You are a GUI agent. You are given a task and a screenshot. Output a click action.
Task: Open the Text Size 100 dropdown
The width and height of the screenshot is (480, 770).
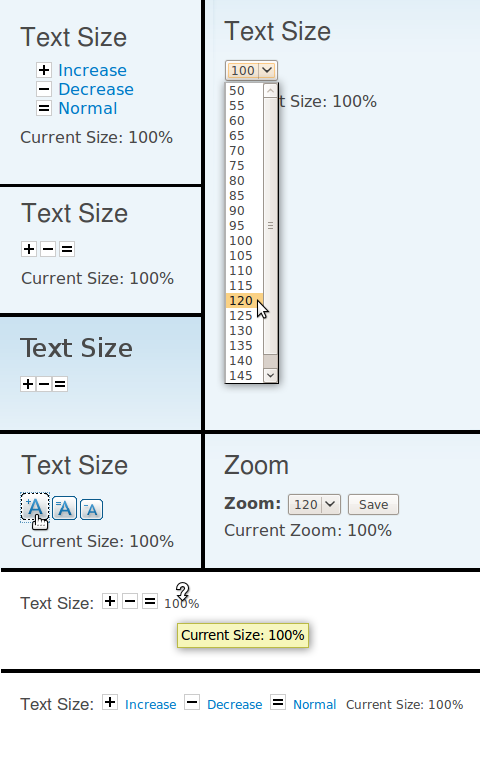click(x=251, y=70)
